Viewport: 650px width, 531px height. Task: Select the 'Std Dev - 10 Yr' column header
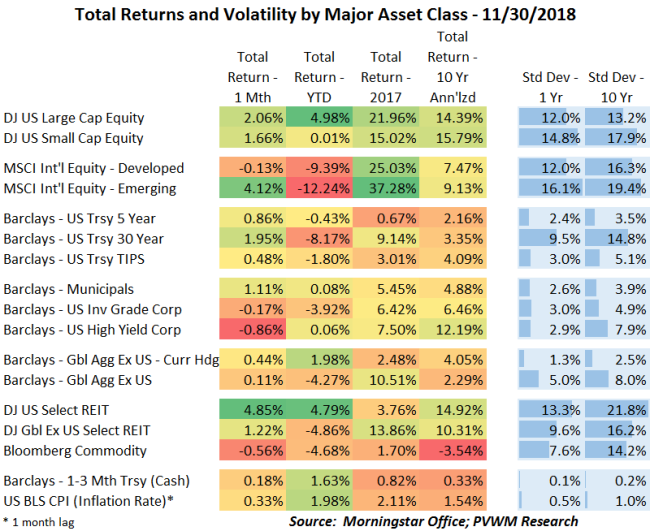610,86
